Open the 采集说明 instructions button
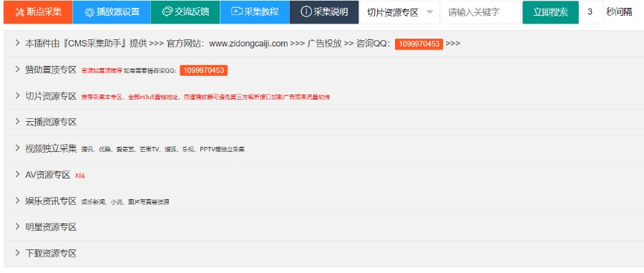 [324, 12]
